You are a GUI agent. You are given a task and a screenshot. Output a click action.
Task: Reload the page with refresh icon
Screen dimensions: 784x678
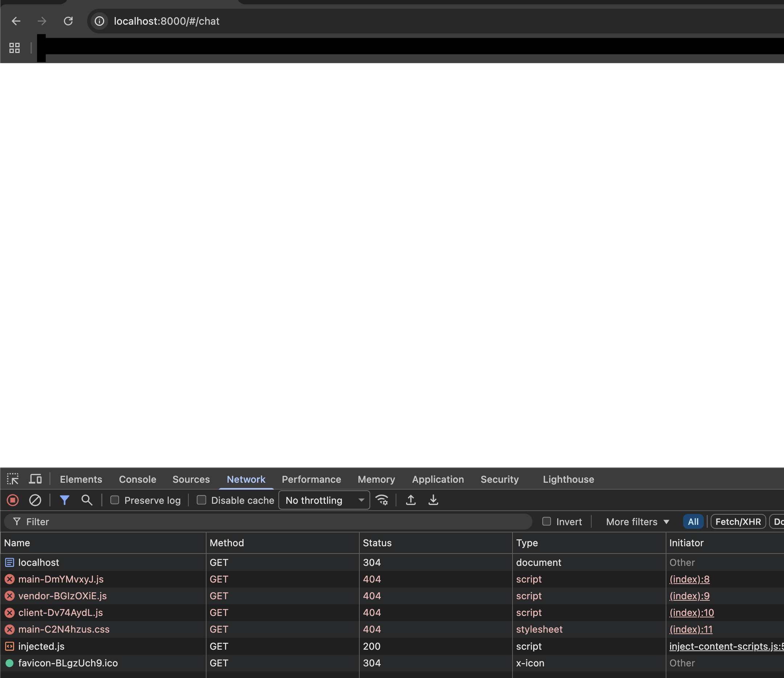(x=68, y=21)
